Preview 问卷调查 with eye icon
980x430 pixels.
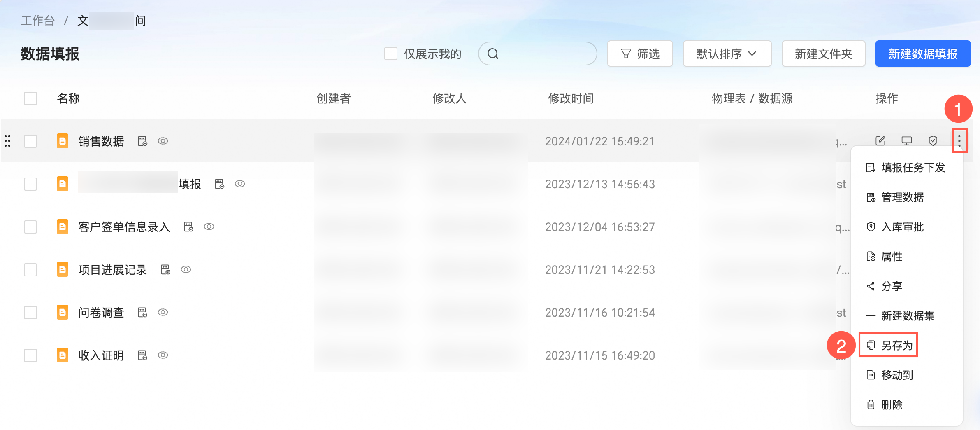(x=163, y=313)
